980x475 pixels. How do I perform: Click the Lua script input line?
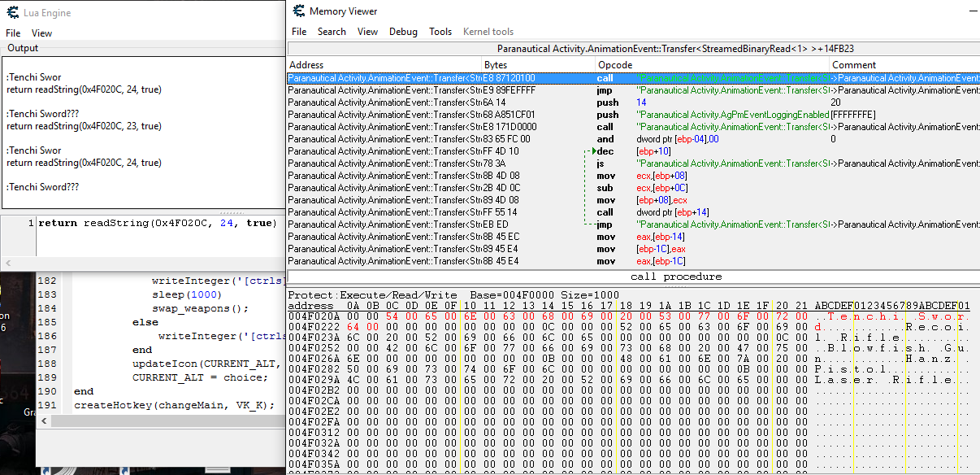tap(157, 224)
